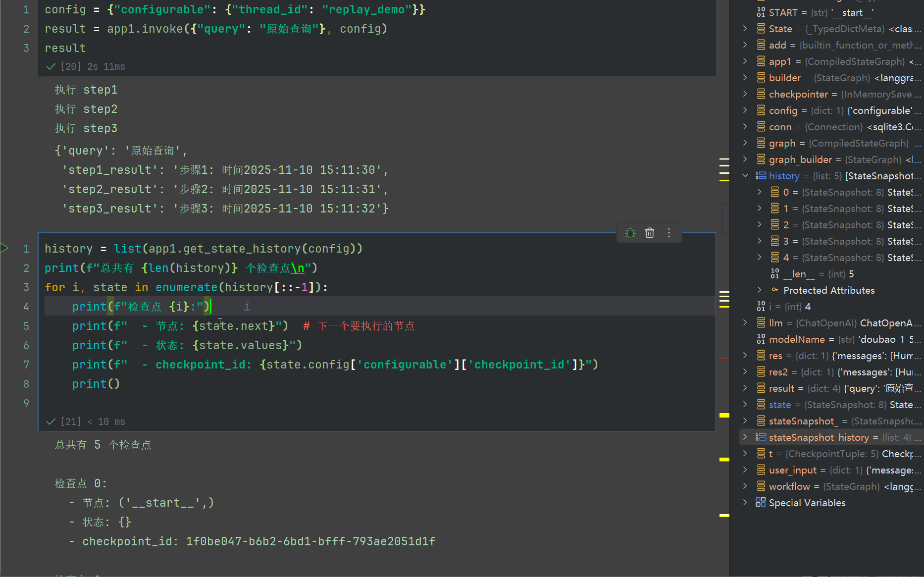
Task: Click the stateSnapshot_history list icon
Action: click(x=761, y=437)
